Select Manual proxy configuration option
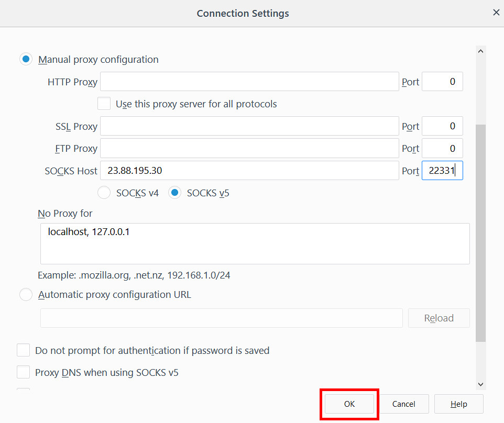This screenshot has width=504, height=423. (x=26, y=59)
